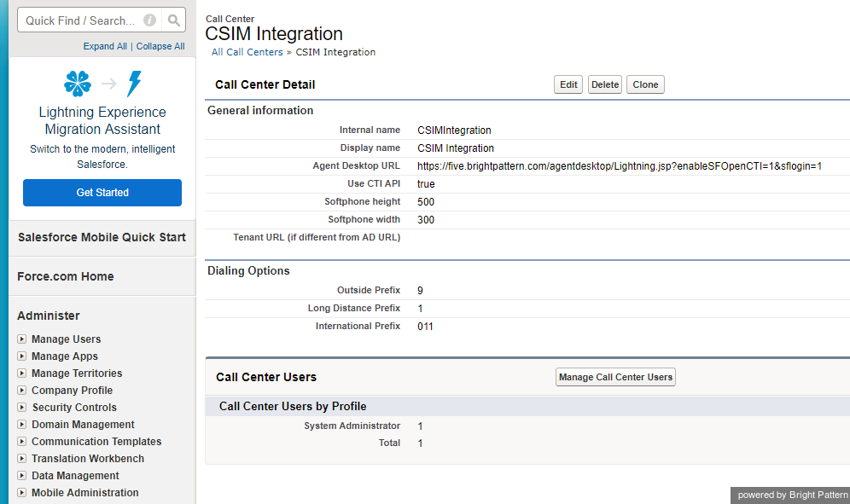Expand the Communication Templates arrow
This screenshot has height=504, width=850.
pos(21,442)
